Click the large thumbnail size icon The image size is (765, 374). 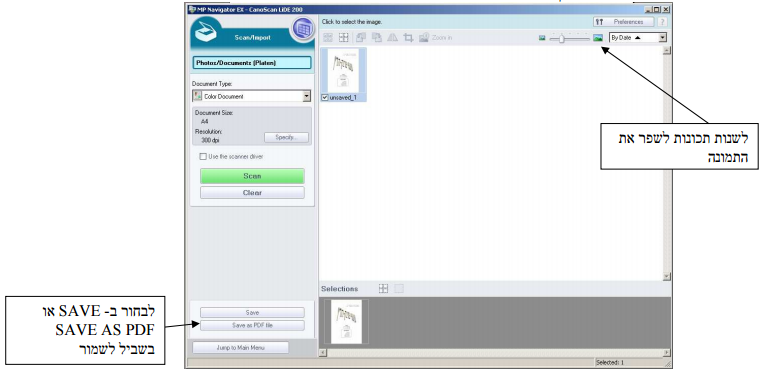(598, 38)
